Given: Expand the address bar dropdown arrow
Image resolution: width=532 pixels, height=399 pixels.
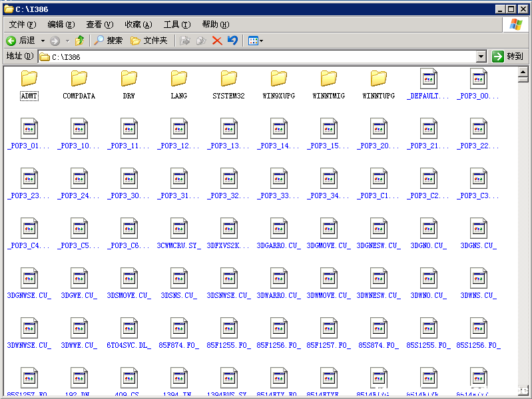Looking at the screenshot, I should [x=481, y=57].
